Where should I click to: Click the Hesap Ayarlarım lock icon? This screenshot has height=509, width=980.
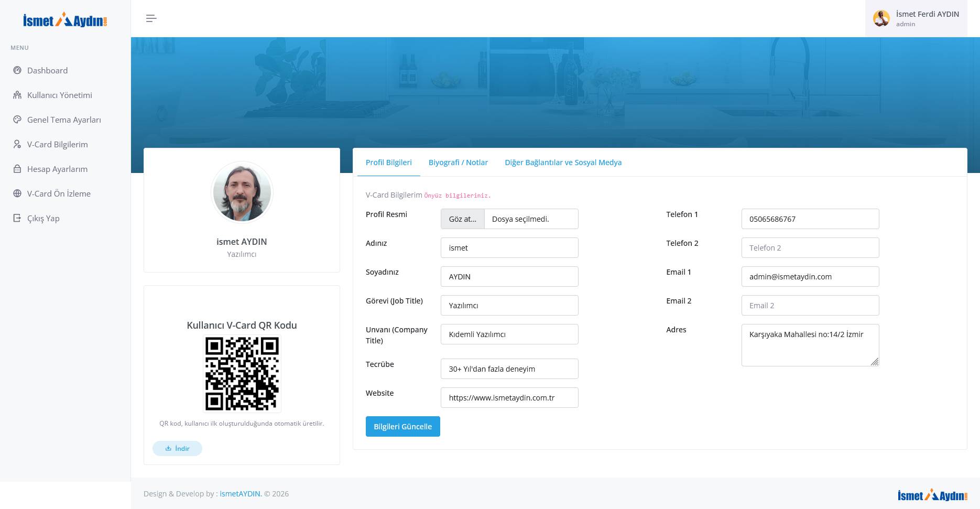point(17,169)
